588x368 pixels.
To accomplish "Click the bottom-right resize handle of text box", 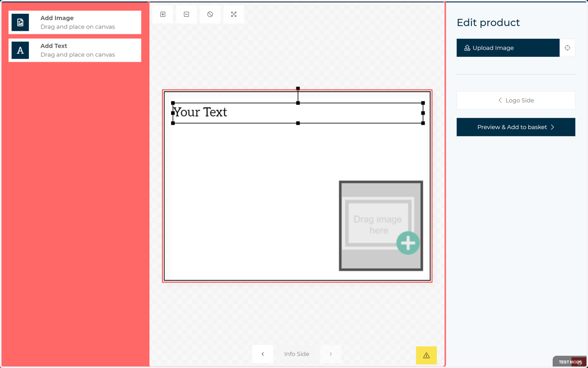I will point(423,123).
